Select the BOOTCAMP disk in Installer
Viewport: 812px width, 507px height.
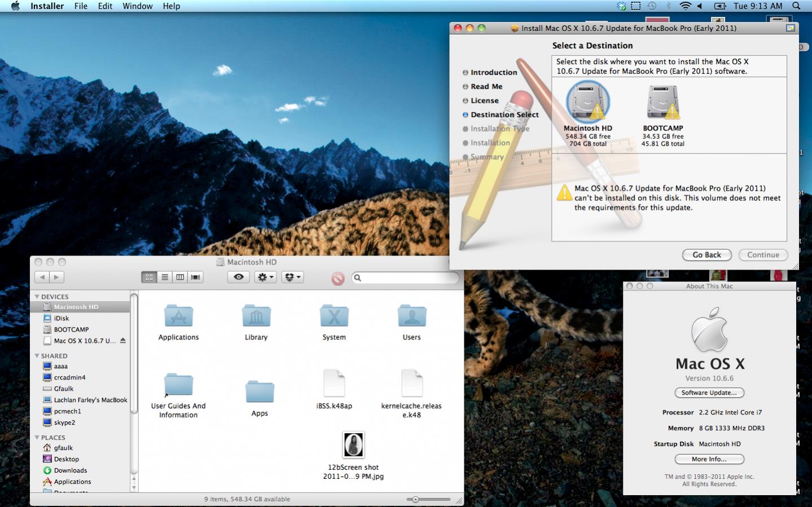(x=663, y=116)
